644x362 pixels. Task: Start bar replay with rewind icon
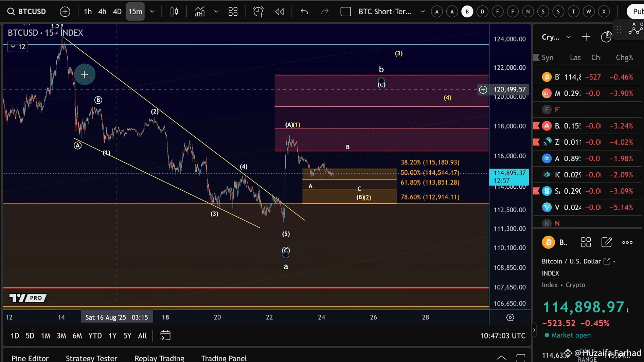click(280, 12)
